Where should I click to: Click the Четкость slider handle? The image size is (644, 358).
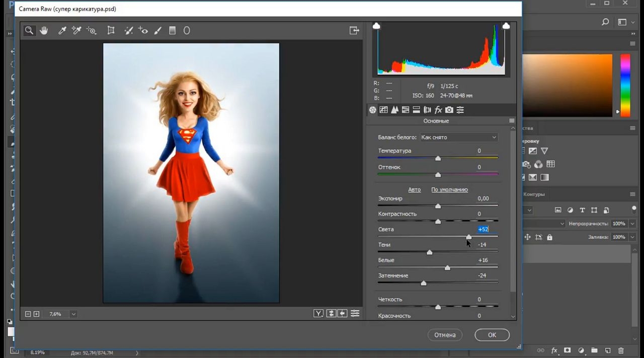tap(438, 307)
